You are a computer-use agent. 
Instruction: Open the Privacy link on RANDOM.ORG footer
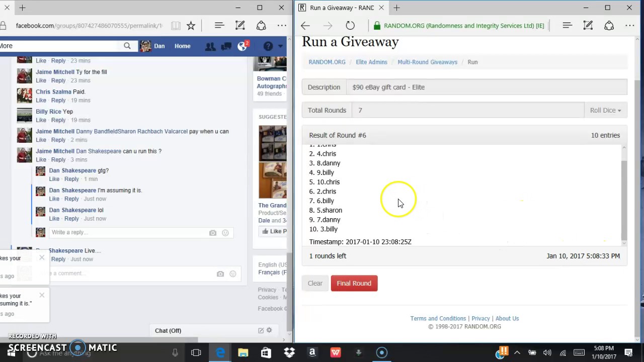[x=480, y=318]
